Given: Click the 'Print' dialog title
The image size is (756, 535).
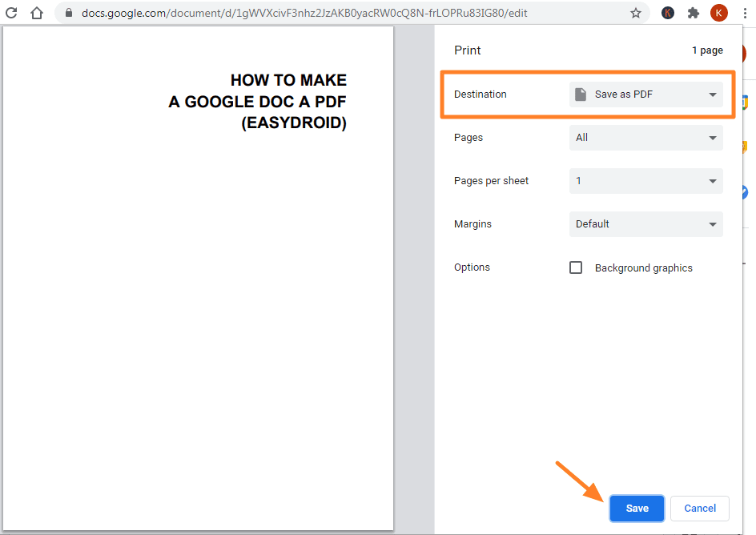Looking at the screenshot, I should 467,50.
